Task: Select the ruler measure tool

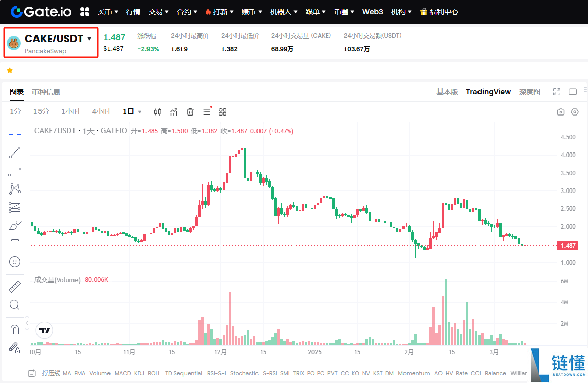Action: [x=15, y=287]
